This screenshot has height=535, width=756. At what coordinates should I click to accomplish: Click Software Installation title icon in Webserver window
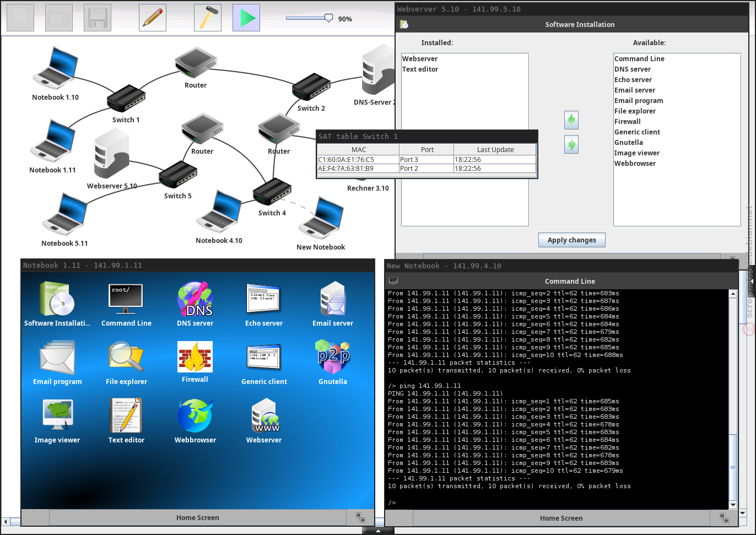[404, 24]
